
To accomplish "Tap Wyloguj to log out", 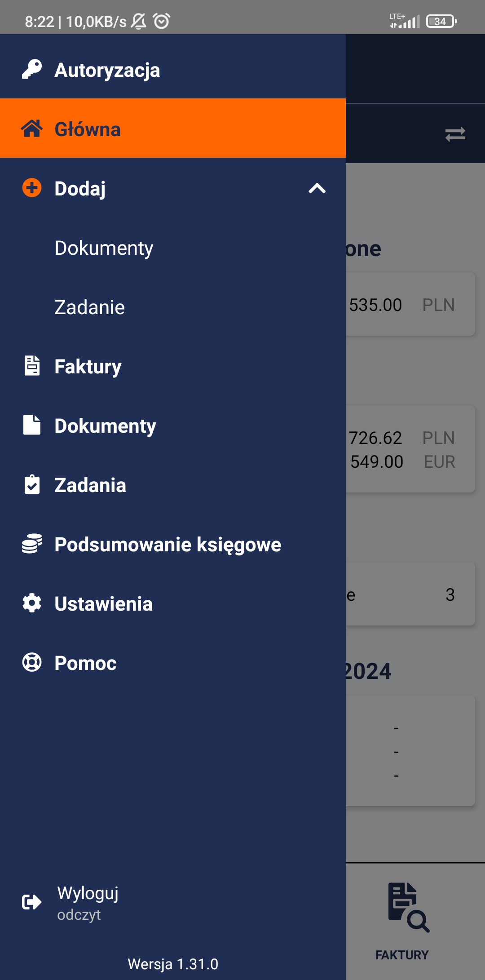I will (88, 893).
